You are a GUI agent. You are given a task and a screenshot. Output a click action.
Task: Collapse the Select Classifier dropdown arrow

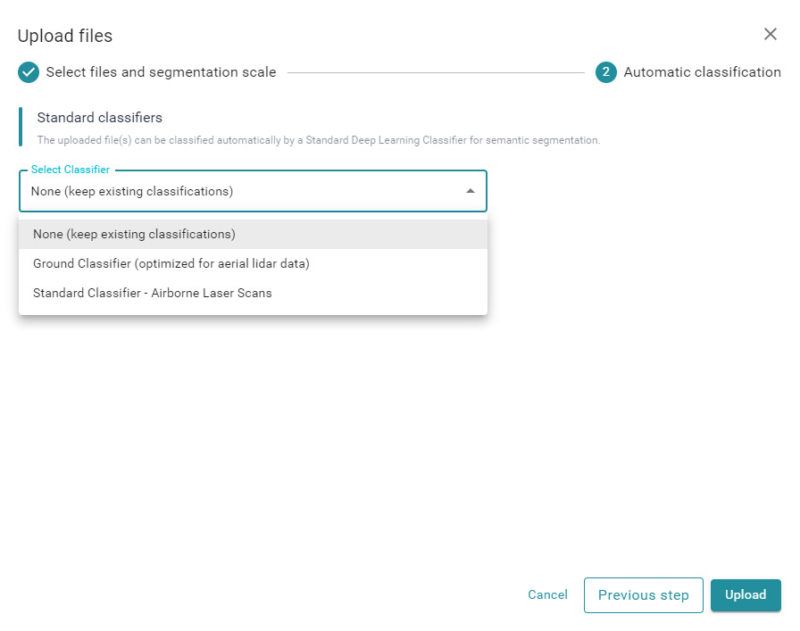[470, 192]
